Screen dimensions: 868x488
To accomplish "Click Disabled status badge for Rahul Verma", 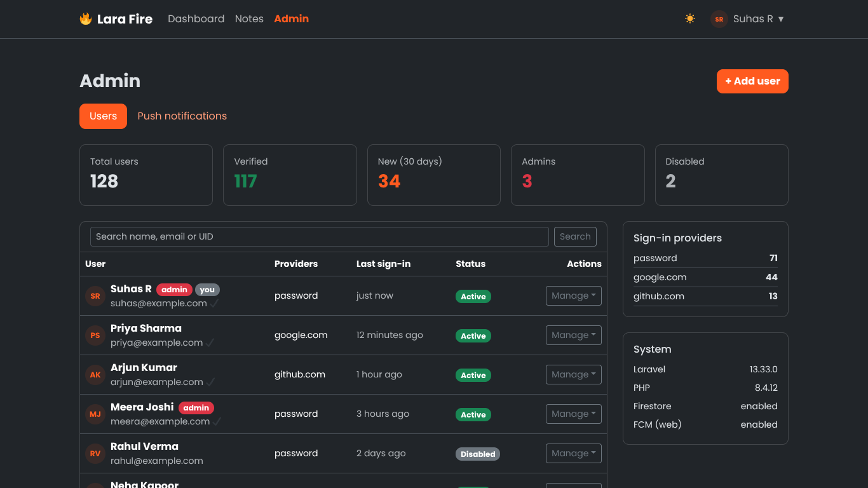I will click(478, 454).
